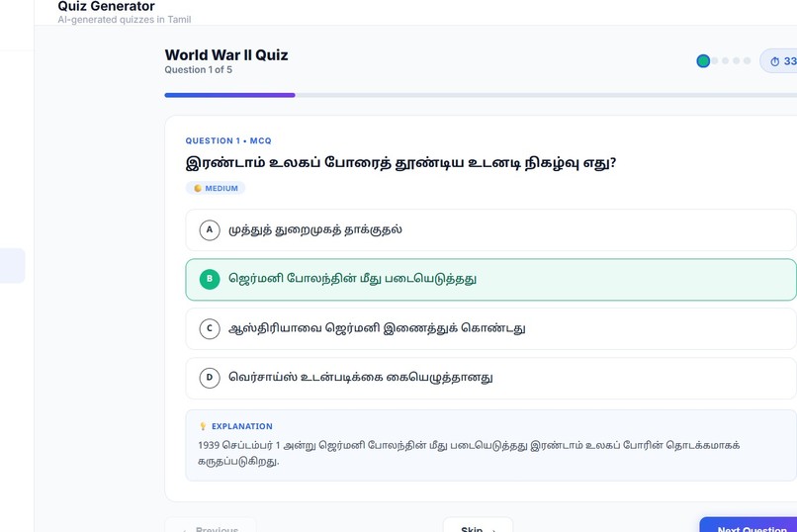Choose answer text முத்துத் துறைமுகத் தாக்குதல்

click(315, 230)
